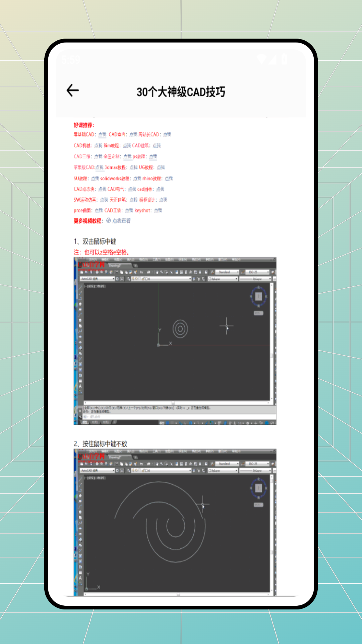Viewport: 362px width, 644px height.
Task: Follow the 点我 link after Bim教程
Action: tap(127, 146)
